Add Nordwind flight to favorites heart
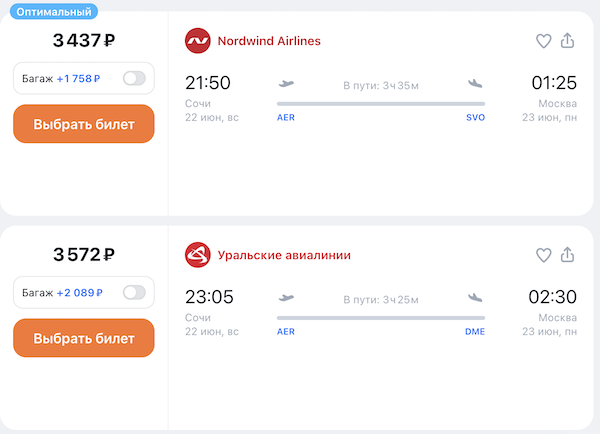 click(x=544, y=41)
